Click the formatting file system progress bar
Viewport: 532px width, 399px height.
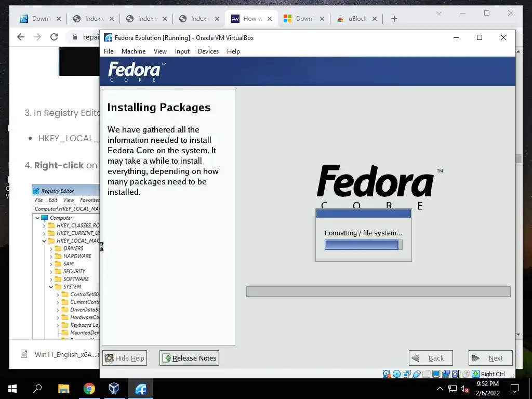click(x=363, y=245)
